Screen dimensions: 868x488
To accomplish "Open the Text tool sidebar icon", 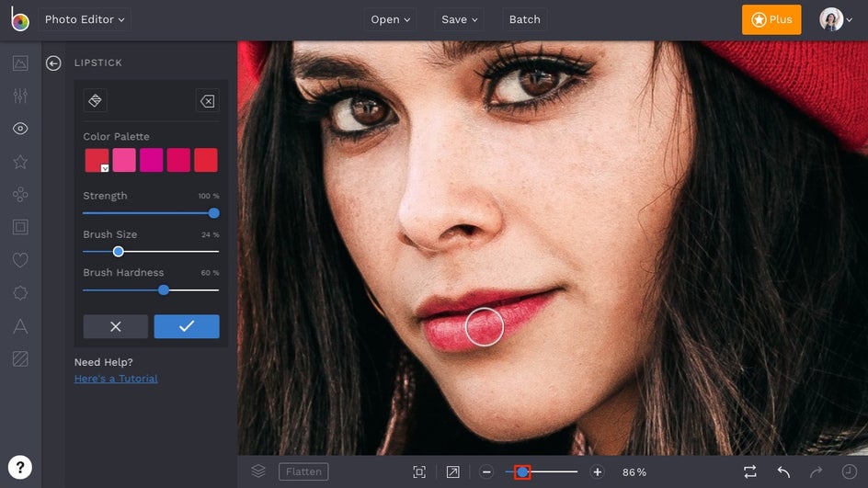I will click(20, 326).
